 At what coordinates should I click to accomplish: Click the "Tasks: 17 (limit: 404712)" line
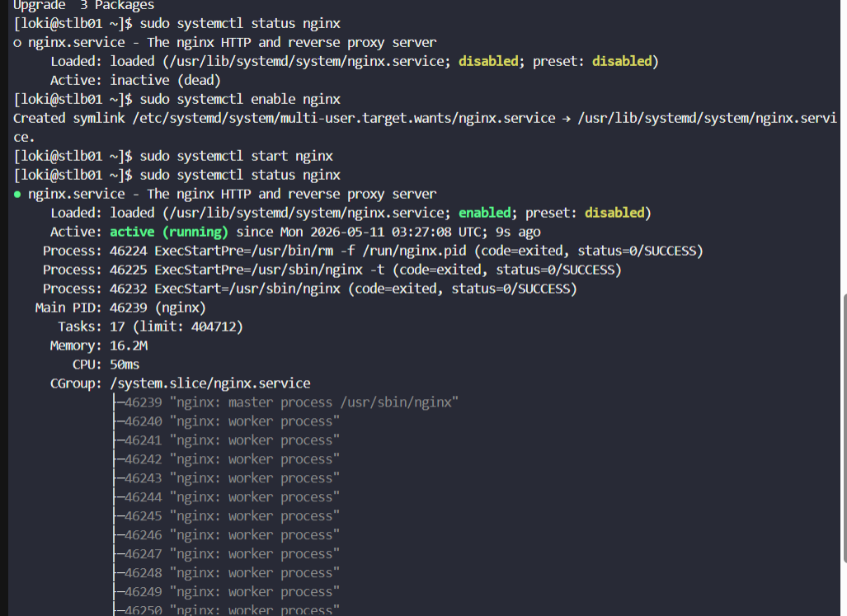pyautogui.click(x=151, y=327)
